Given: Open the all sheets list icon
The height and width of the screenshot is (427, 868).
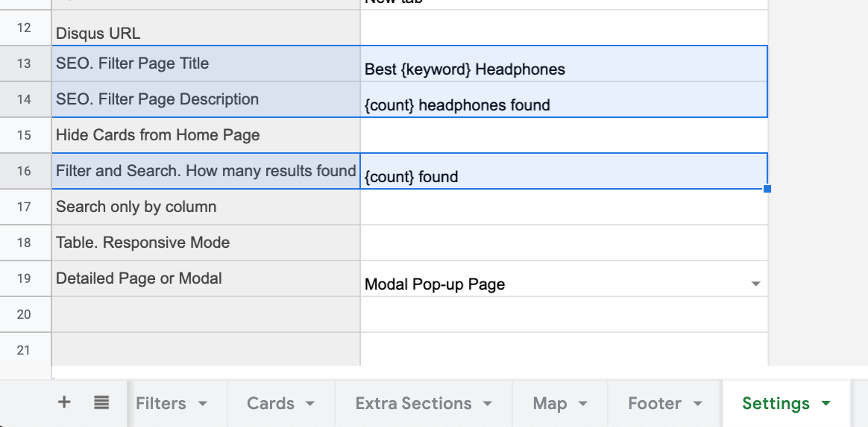Looking at the screenshot, I should tap(101, 402).
